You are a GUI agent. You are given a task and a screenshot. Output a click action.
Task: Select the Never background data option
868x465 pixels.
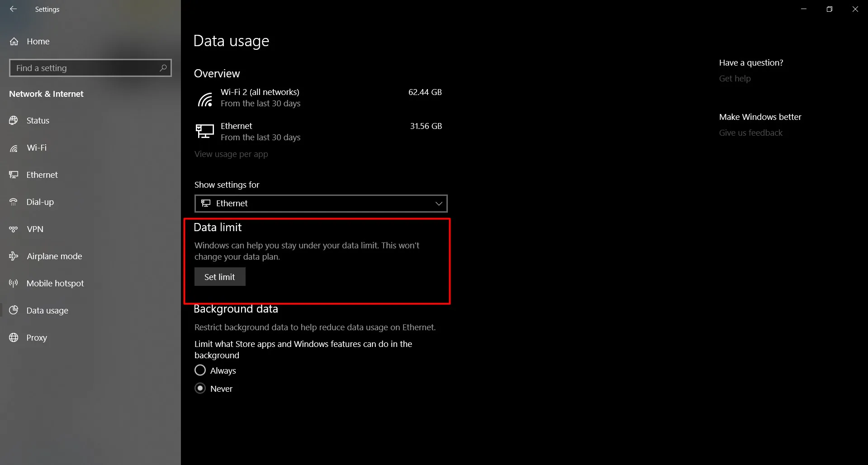pyautogui.click(x=200, y=389)
